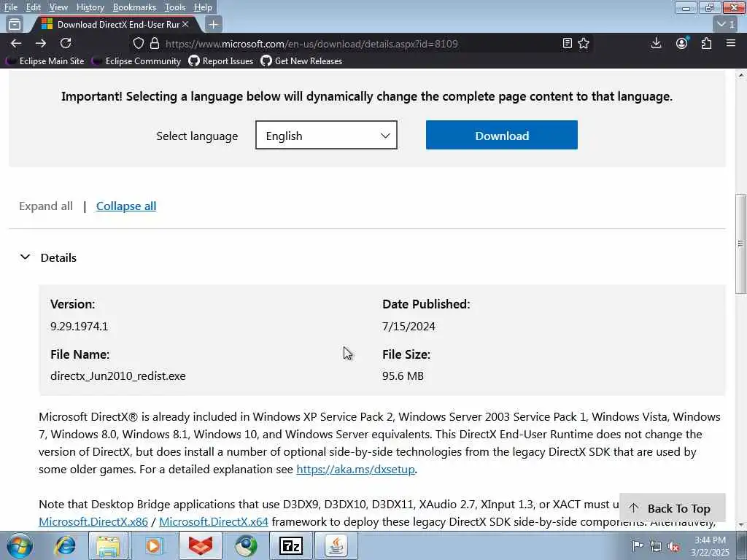Select the file name directx_Jun2010_redist.exe text
This screenshot has height=560, width=747.
tap(118, 376)
